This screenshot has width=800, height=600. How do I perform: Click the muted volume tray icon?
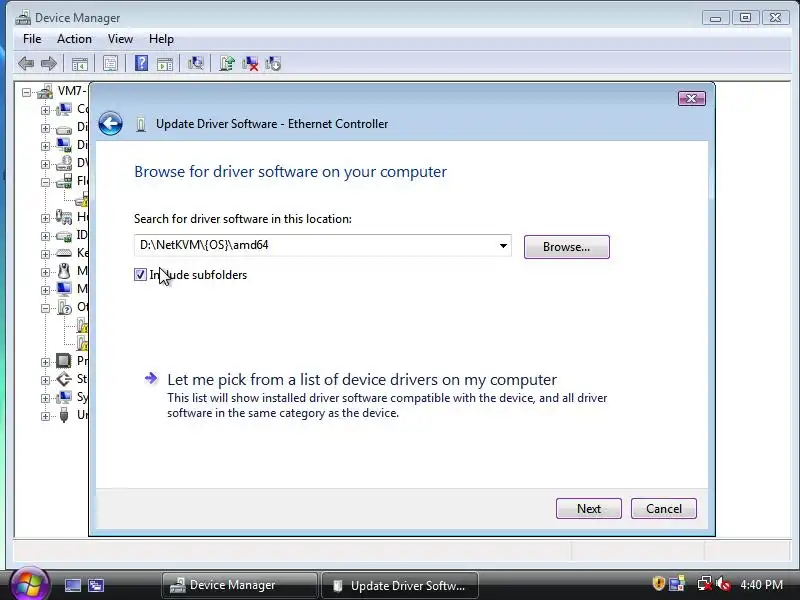tap(723, 584)
